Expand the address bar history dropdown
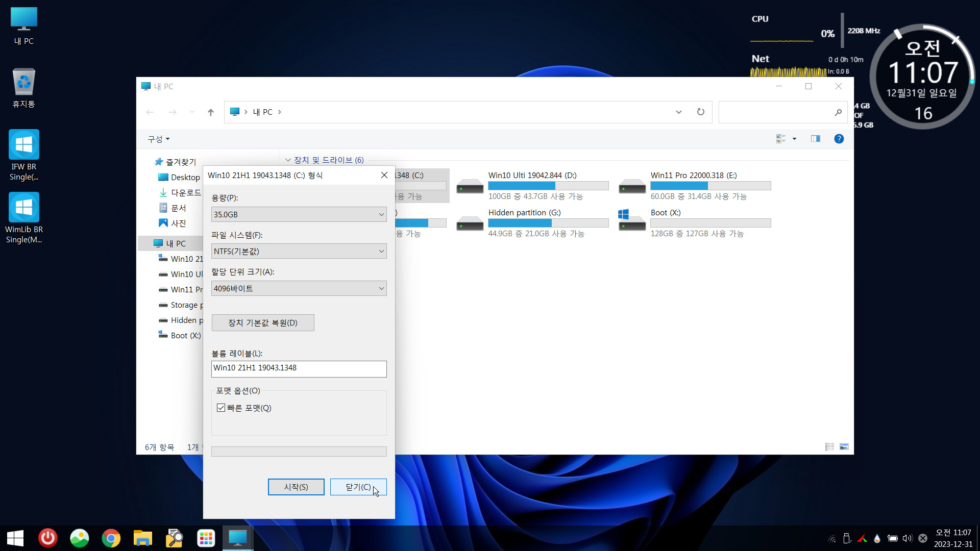 click(679, 112)
